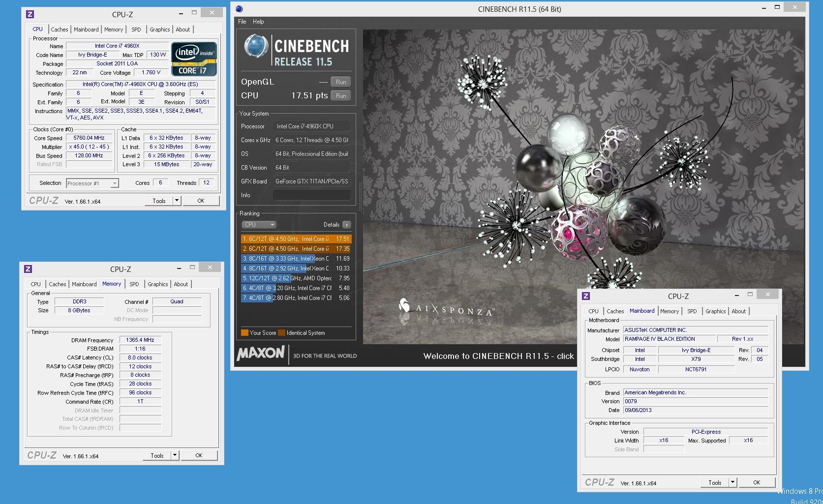Open the Help menu in Cinebench

tap(258, 22)
